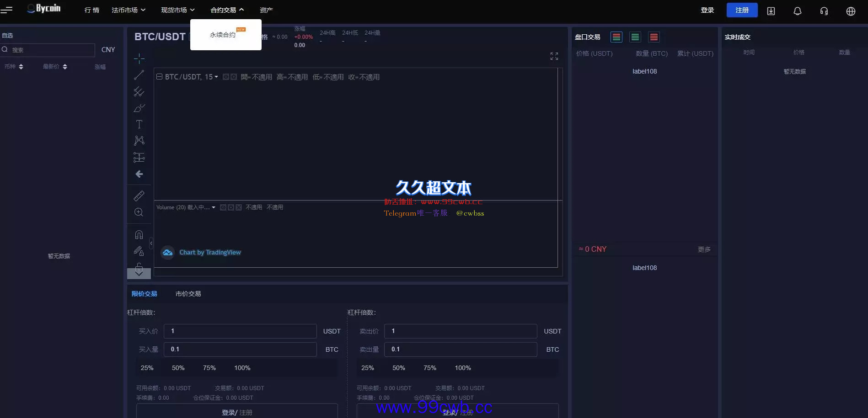Open the language globe icon
The image size is (868, 418).
[x=851, y=11]
